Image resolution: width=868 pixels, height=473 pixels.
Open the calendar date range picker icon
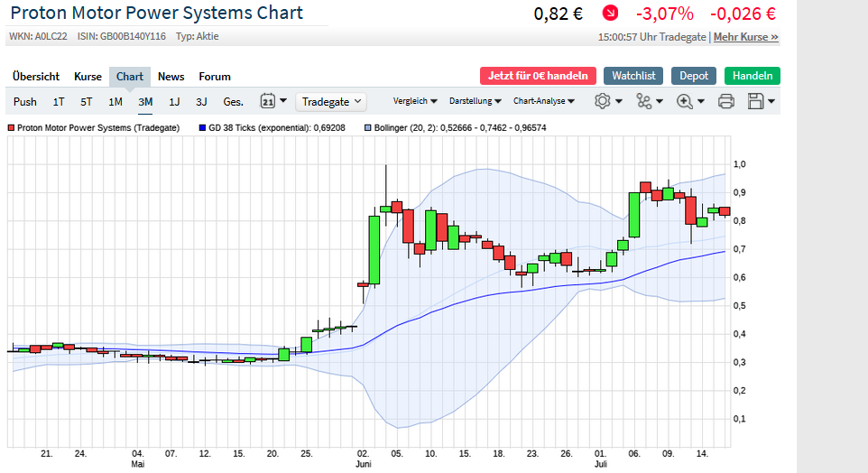tap(268, 101)
